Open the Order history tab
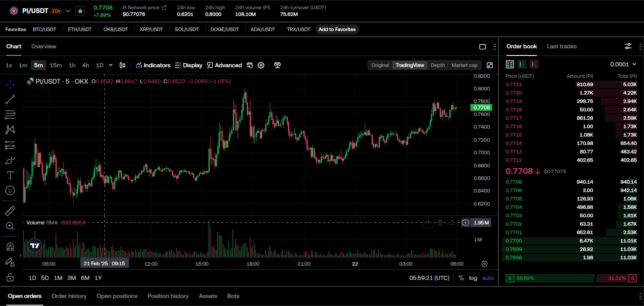The width and height of the screenshot is (644, 306). tap(69, 296)
